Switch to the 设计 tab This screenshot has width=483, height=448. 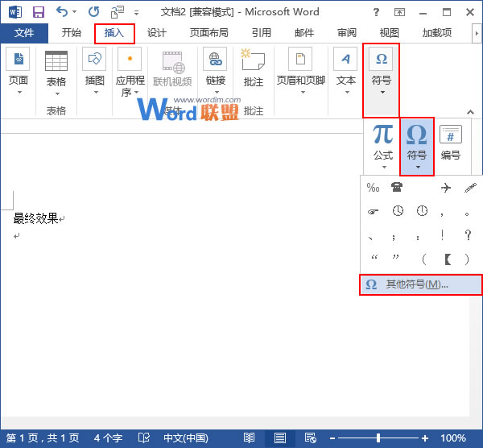[x=157, y=33]
